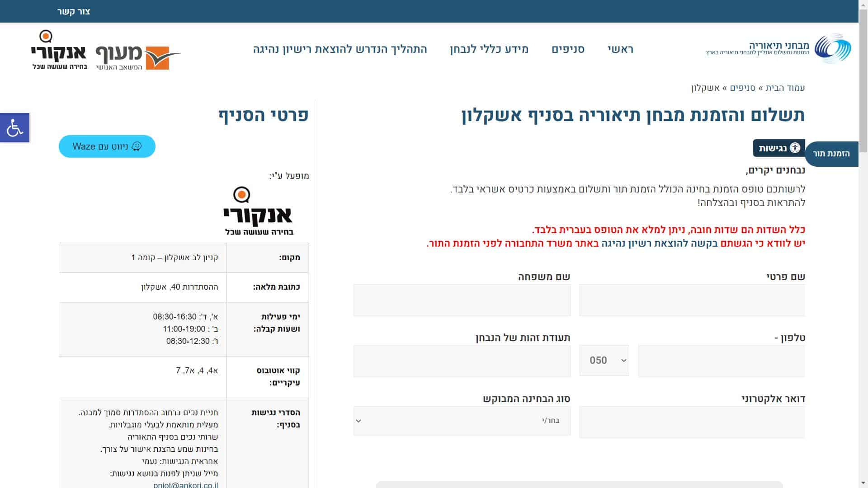Open the צור קשר link in the top bar
Image resolution: width=868 pixels, height=488 pixels.
(74, 11)
